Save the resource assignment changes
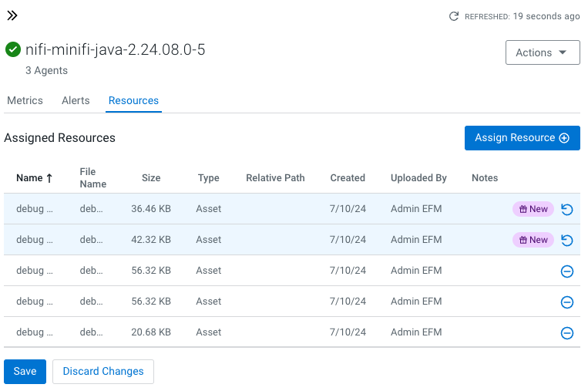The width and height of the screenshot is (588, 391). click(25, 372)
